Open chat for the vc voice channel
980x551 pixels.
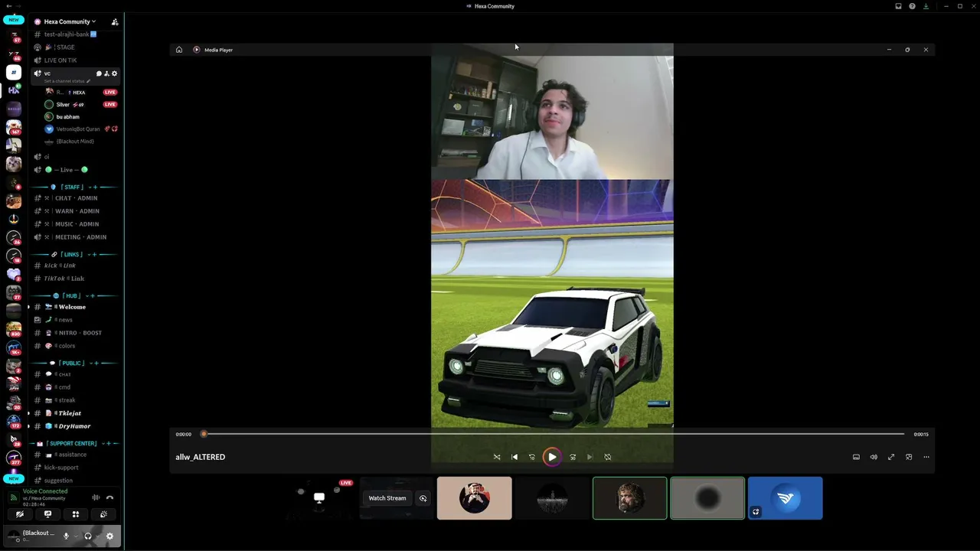tap(99, 73)
